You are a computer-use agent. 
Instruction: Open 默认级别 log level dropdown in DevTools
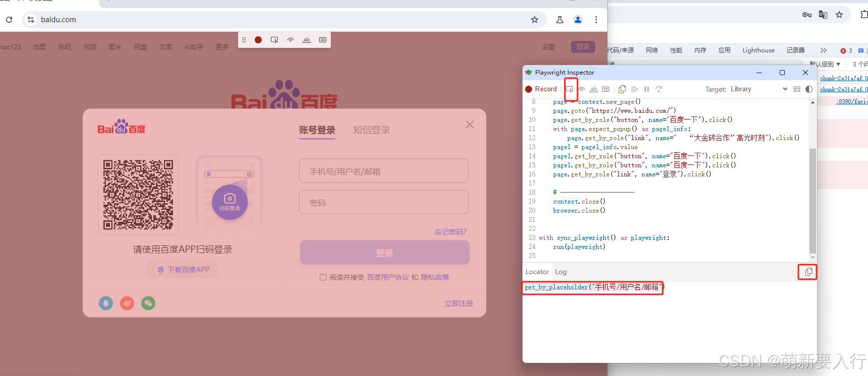tap(825, 64)
